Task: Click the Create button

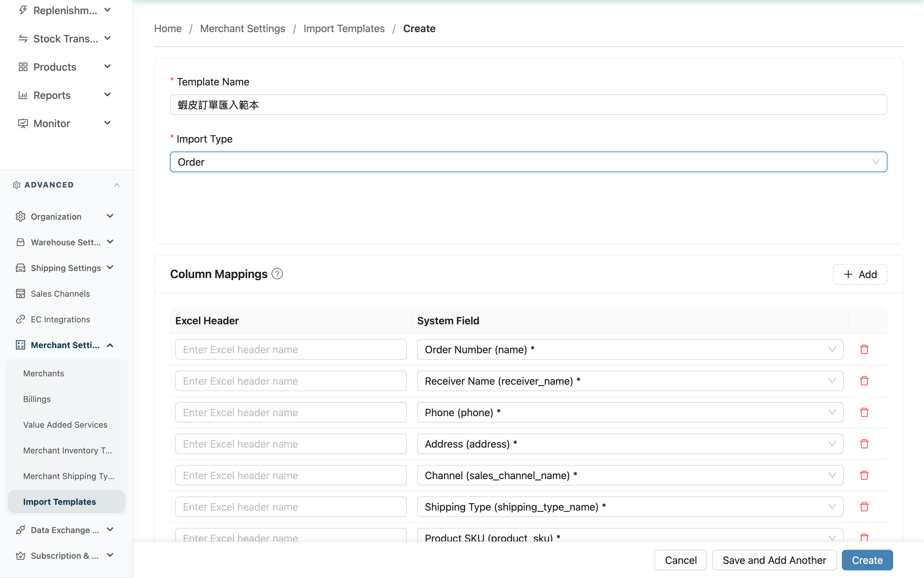Action: click(867, 560)
